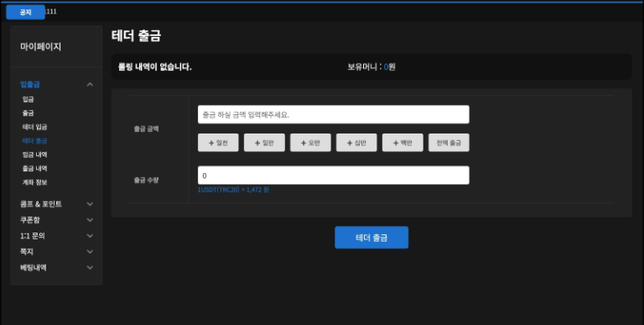View 입금 내역 history

pos(34,155)
